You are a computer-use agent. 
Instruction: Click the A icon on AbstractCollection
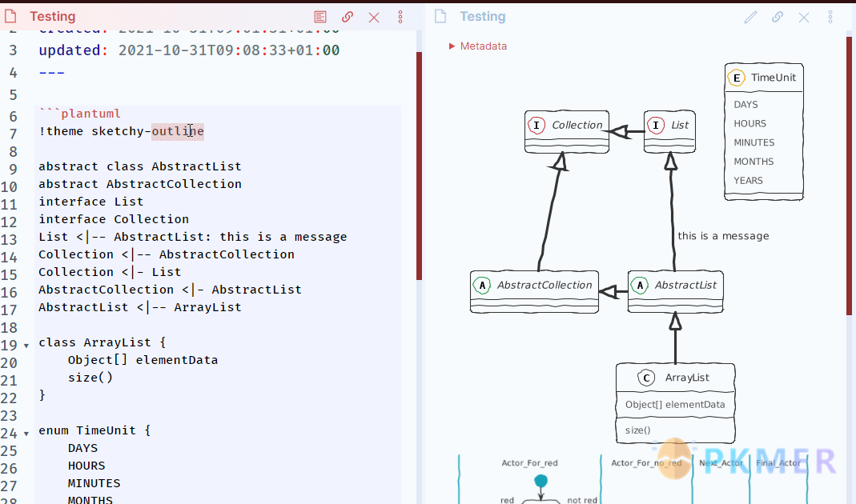(x=482, y=286)
